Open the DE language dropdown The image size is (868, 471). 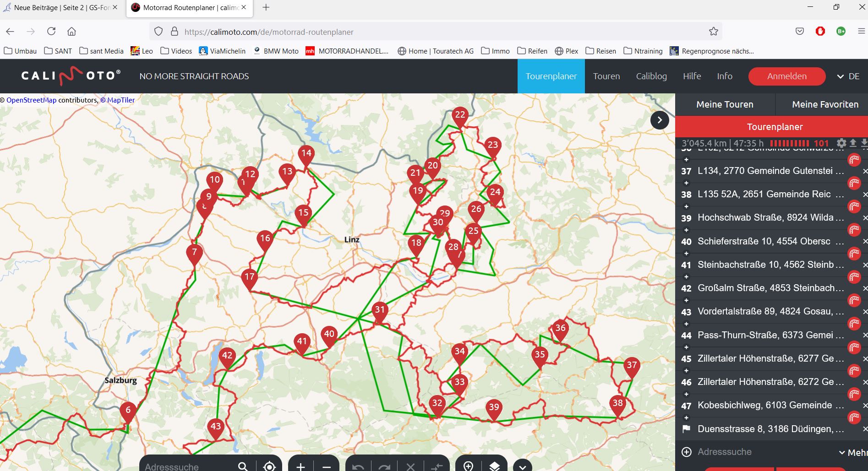[848, 76]
